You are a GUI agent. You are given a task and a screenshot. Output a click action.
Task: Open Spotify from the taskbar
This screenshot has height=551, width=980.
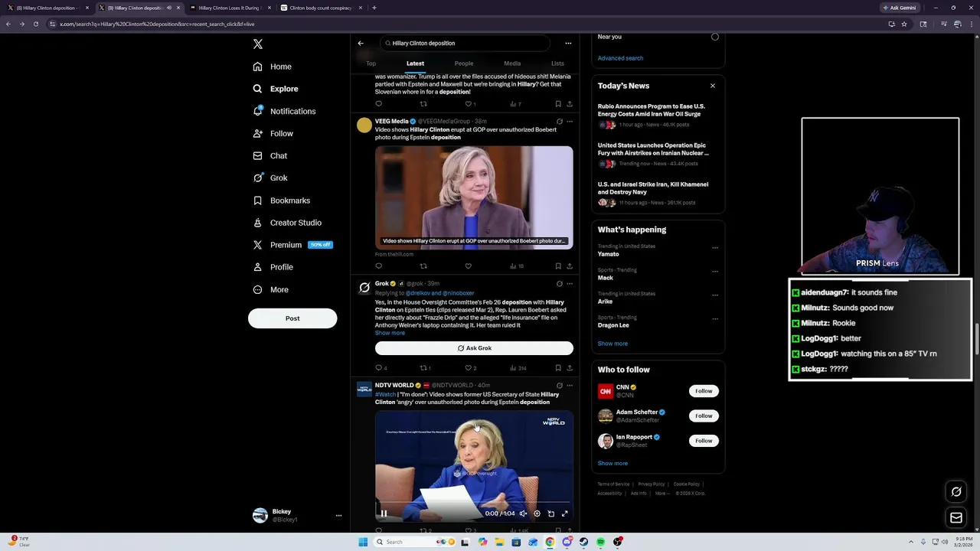(600, 542)
